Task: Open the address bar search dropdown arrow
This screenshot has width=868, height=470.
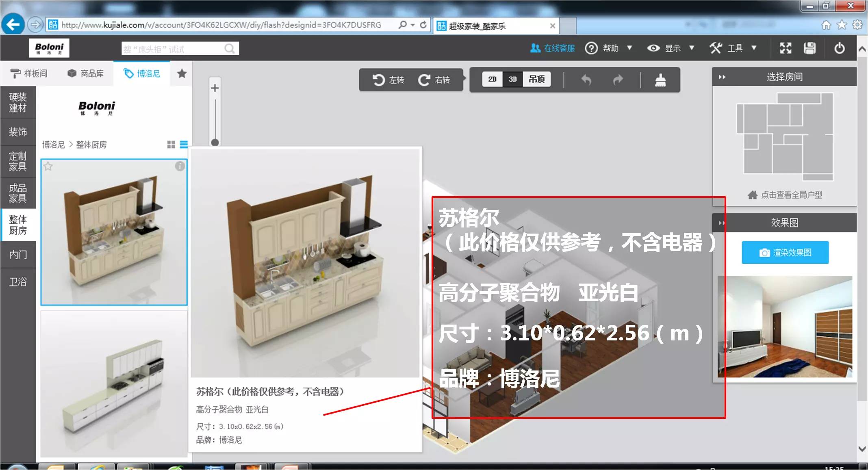Action: coord(413,25)
